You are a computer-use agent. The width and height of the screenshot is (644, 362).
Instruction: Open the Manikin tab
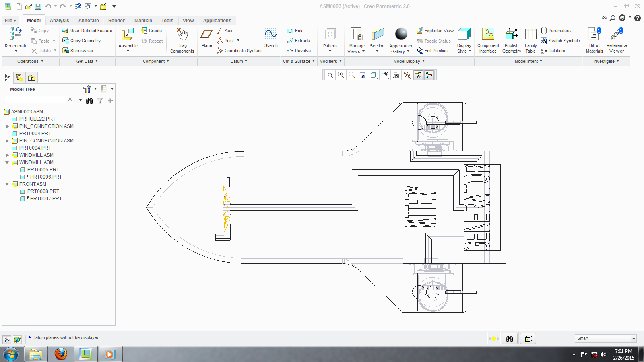[x=143, y=21]
